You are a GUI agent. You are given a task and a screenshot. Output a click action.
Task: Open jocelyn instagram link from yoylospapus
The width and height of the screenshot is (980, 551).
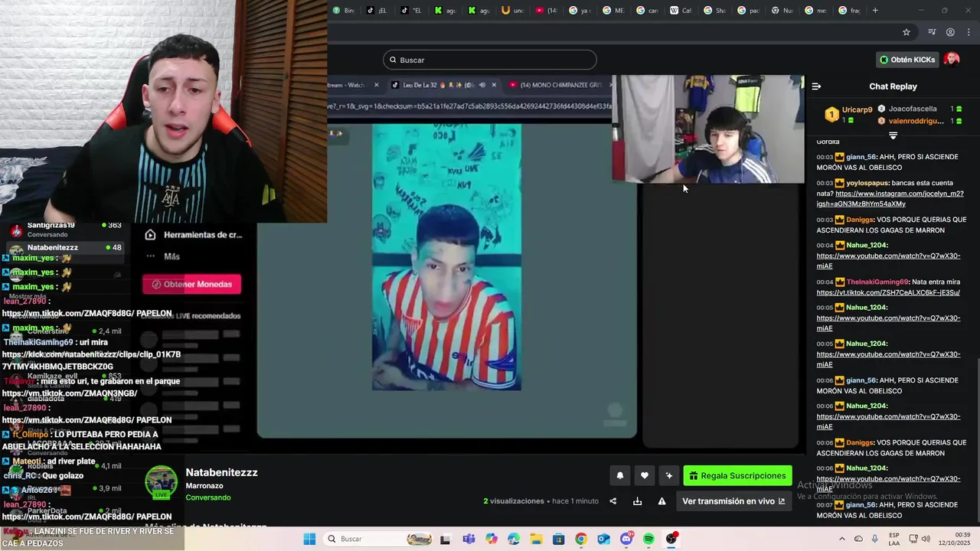pos(890,199)
